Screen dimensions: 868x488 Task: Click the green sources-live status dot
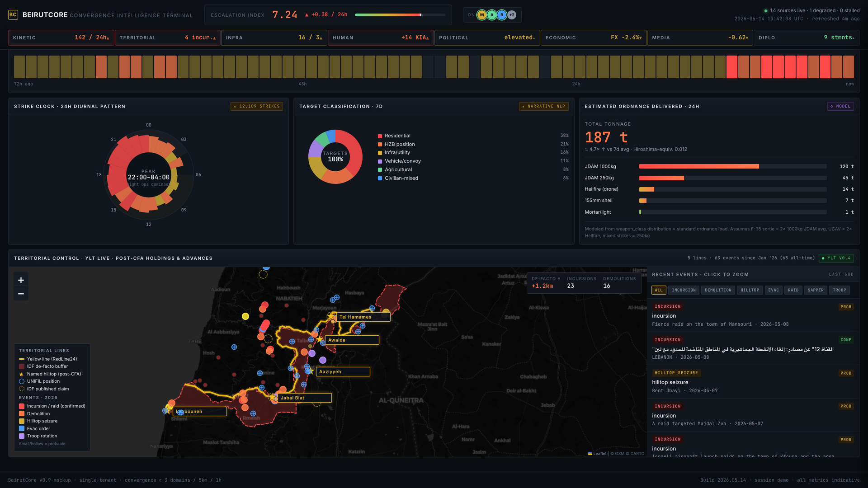coord(766,10)
